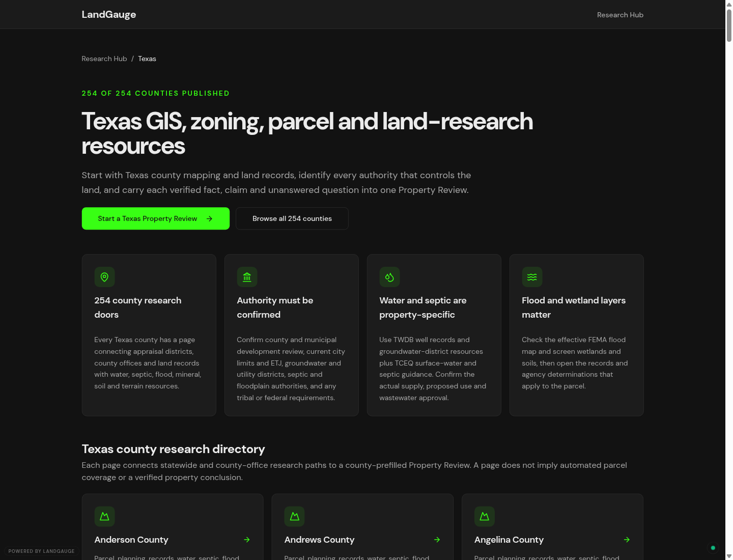Select the Texas breadcrumb item
Screen dimensions: 733x560
(x=147, y=59)
